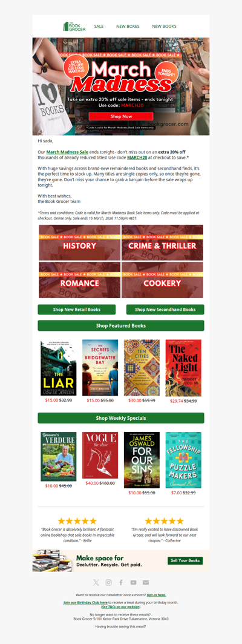The width and height of the screenshot is (242, 644).
Task: Open the Join our Birthday Club link
Action: [85, 603]
